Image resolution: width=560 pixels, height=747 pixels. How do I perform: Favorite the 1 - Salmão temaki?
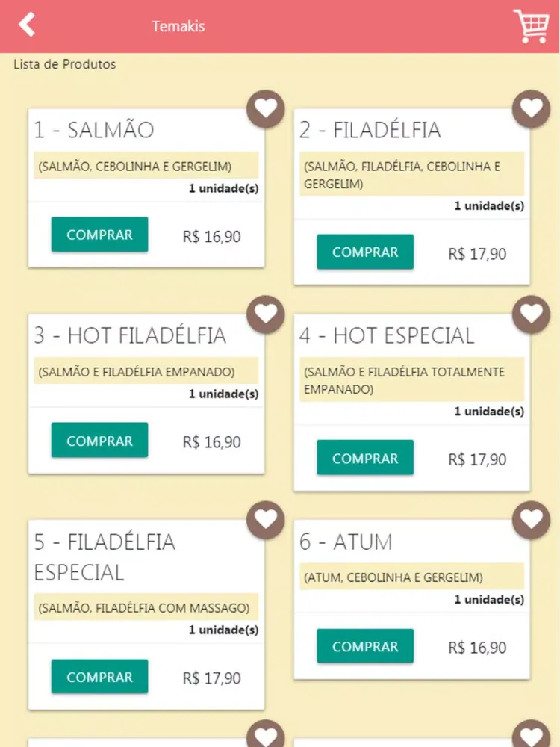pyautogui.click(x=266, y=109)
